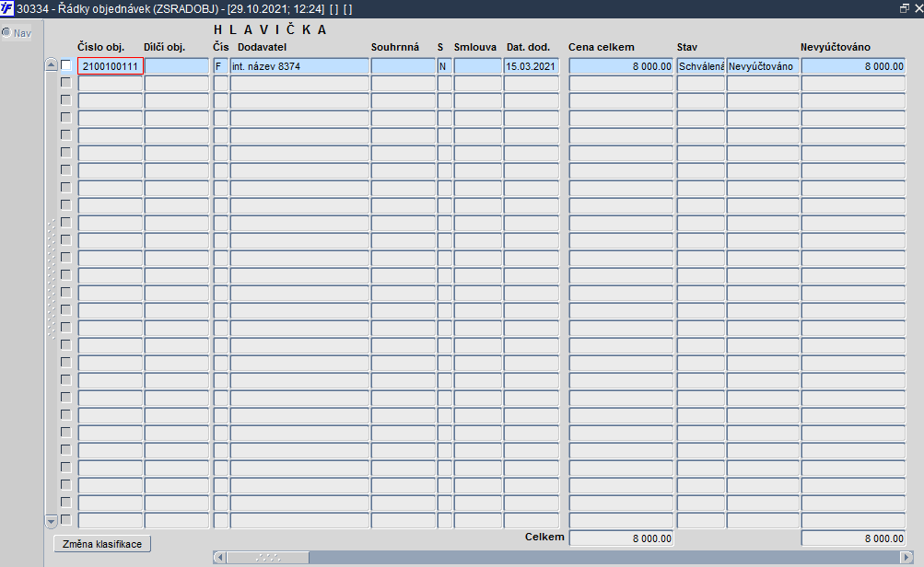
Task: Restore the Řádky objednávek window
Action: click(905, 8)
